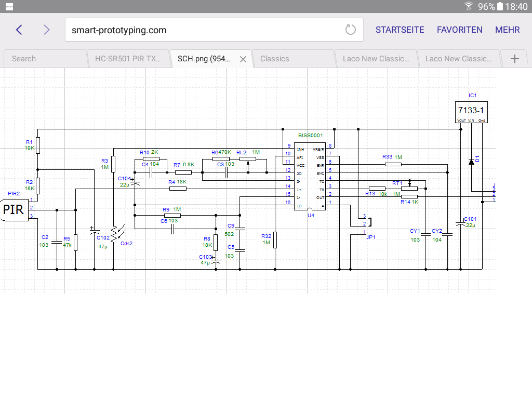Go back using the back arrow
532x399 pixels.
[19, 30]
